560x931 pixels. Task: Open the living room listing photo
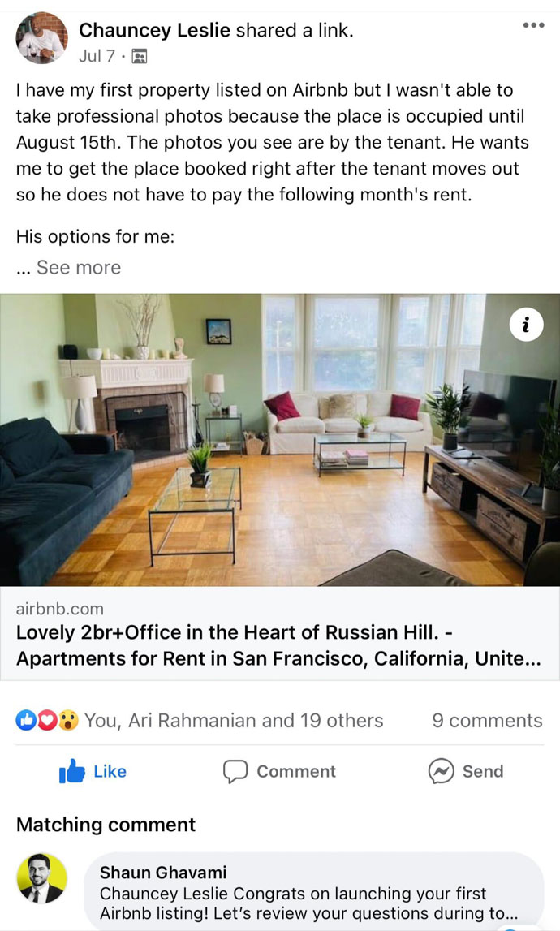[x=280, y=440]
